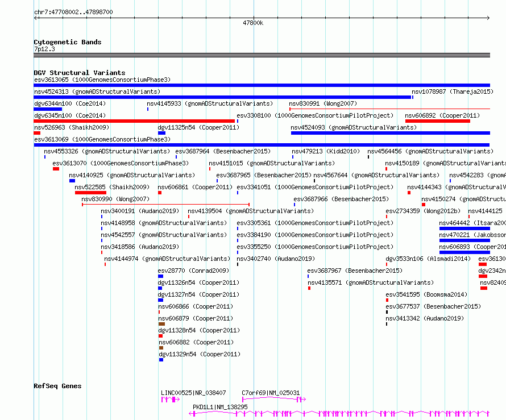This screenshot has width=506, height=420.
Task: Click nsv4135571 gnomAD variant label
Action: click(x=371, y=282)
